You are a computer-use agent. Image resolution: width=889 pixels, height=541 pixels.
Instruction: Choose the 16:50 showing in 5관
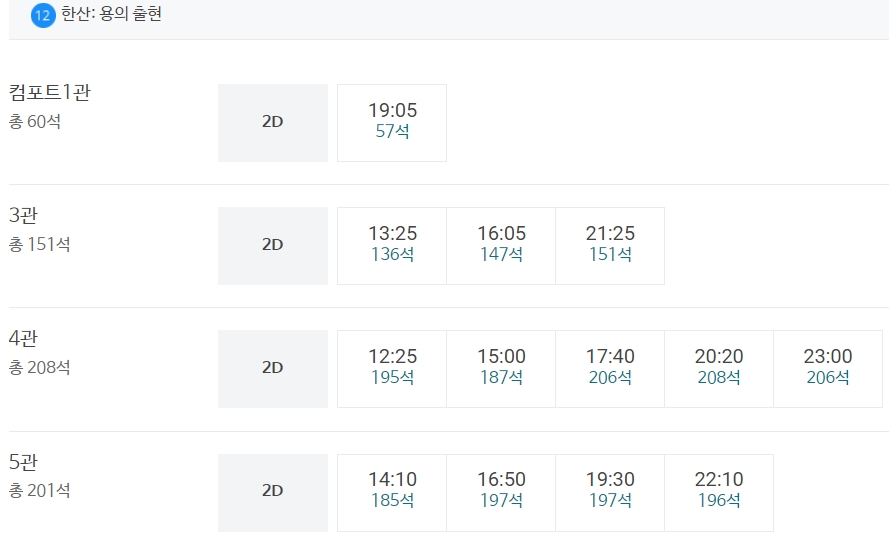tap(501, 492)
